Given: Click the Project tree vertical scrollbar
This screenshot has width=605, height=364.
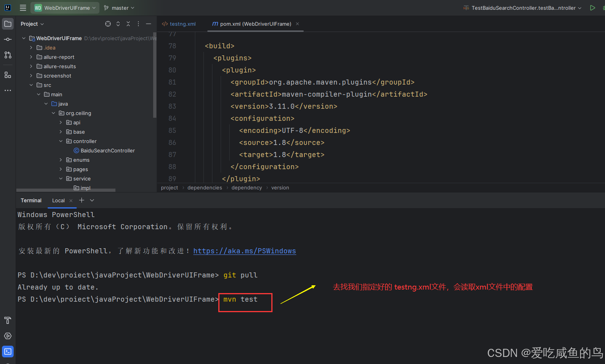Looking at the screenshot, I should [x=155, y=74].
